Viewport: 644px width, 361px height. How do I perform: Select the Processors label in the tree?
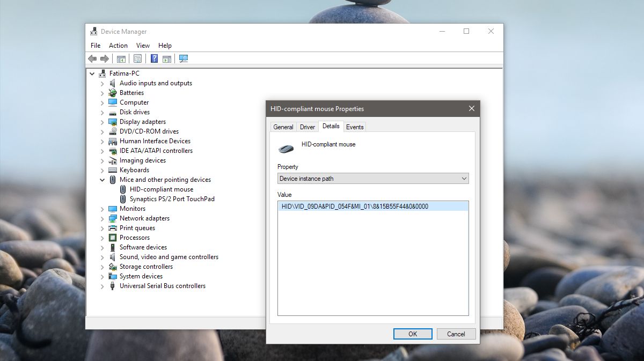[x=135, y=238]
